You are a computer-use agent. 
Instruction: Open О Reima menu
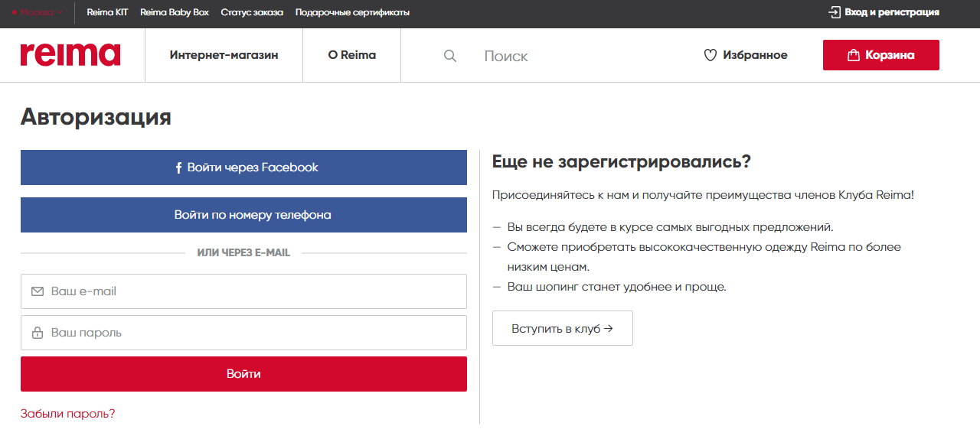point(352,55)
